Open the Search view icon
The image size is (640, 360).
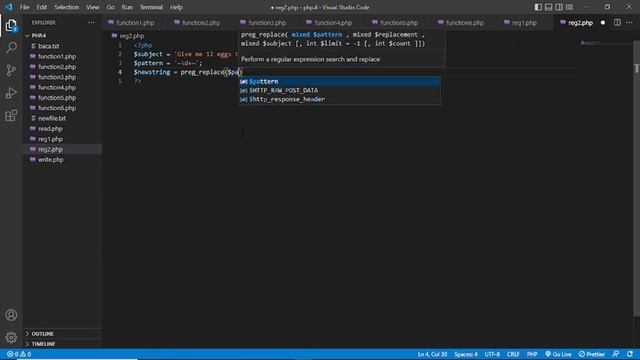point(11,48)
